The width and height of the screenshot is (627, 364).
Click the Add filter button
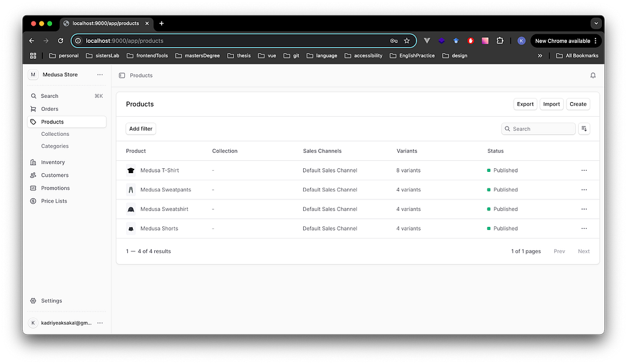pos(141,128)
